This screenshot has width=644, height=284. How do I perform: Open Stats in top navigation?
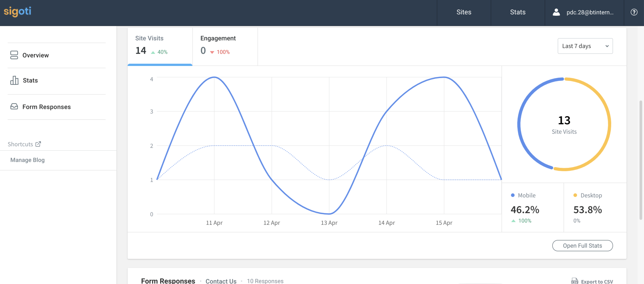518,12
